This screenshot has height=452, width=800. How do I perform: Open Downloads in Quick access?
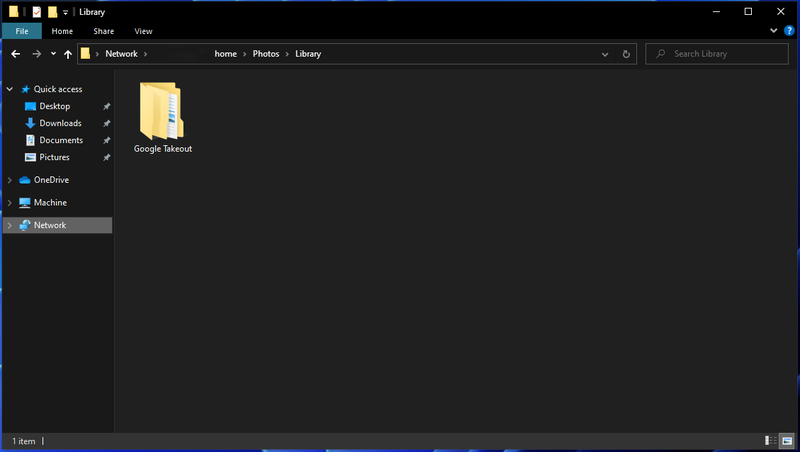[60, 123]
